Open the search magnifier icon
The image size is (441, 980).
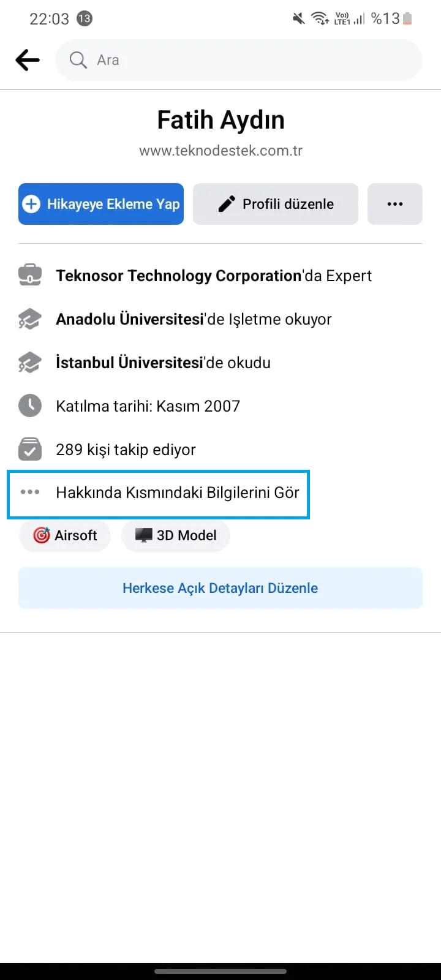77,59
